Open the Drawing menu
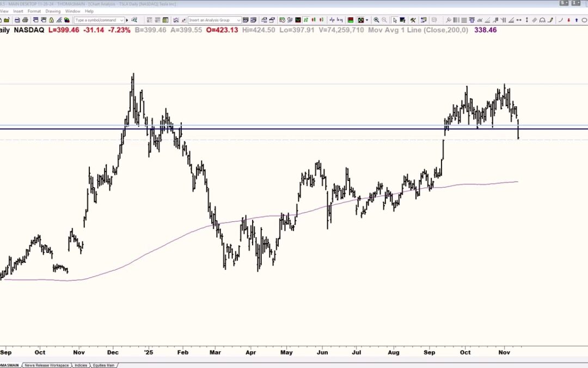The width and height of the screenshot is (588, 368). tap(53, 10)
